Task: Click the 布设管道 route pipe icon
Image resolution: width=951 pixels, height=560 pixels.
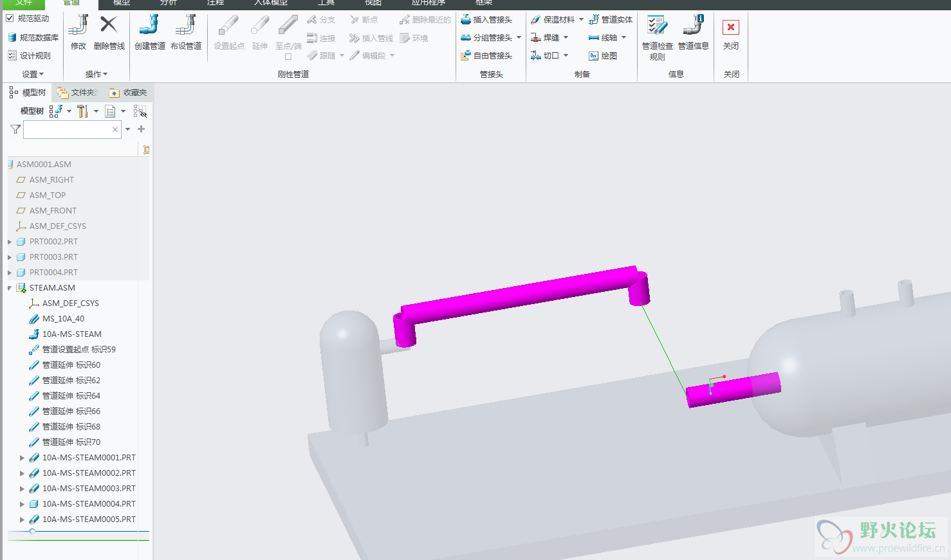Action: pyautogui.click(x=185, y=26)
